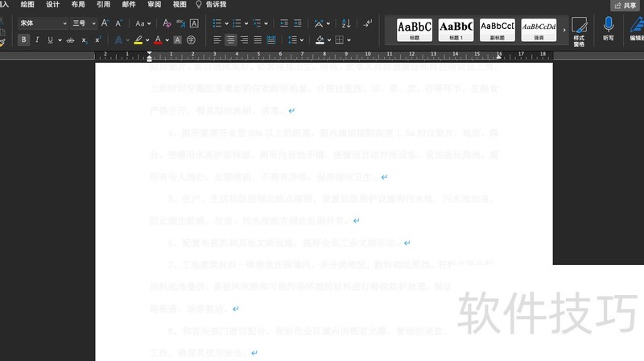Justify the paragraph text
The width and height of the screenshot is (644, 361).
pos(258,39)
